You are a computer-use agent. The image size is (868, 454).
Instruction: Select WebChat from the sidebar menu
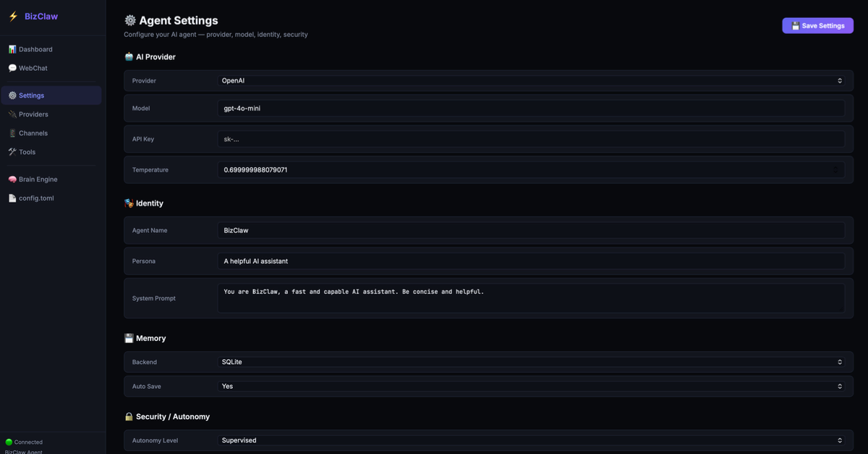(x=29, y=67)
